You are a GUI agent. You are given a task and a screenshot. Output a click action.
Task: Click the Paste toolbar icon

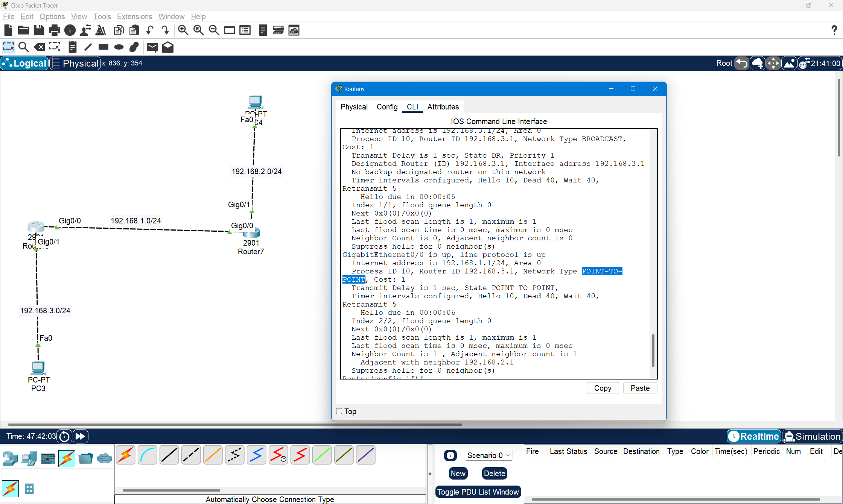click(134, 30)
